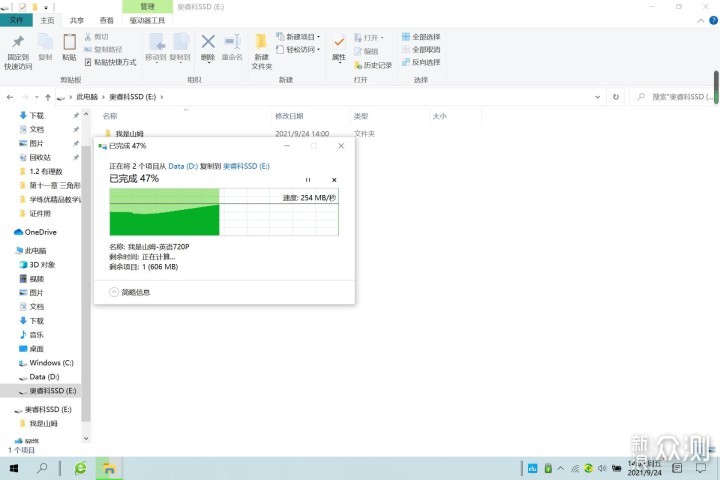This screenshot has height=480, width=720.
Task: Open the notification center icon
Action: (x=701, y=468)
